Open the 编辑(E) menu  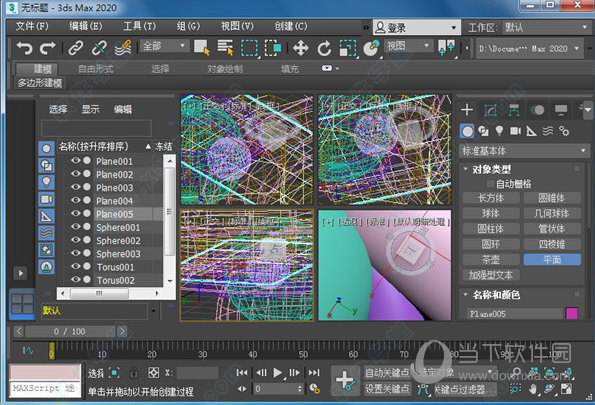[86, 26]
